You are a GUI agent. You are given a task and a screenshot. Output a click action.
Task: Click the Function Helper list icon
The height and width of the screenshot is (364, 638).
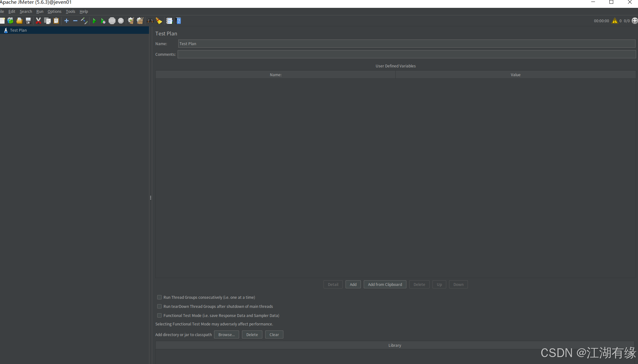(x=169, y=21)
